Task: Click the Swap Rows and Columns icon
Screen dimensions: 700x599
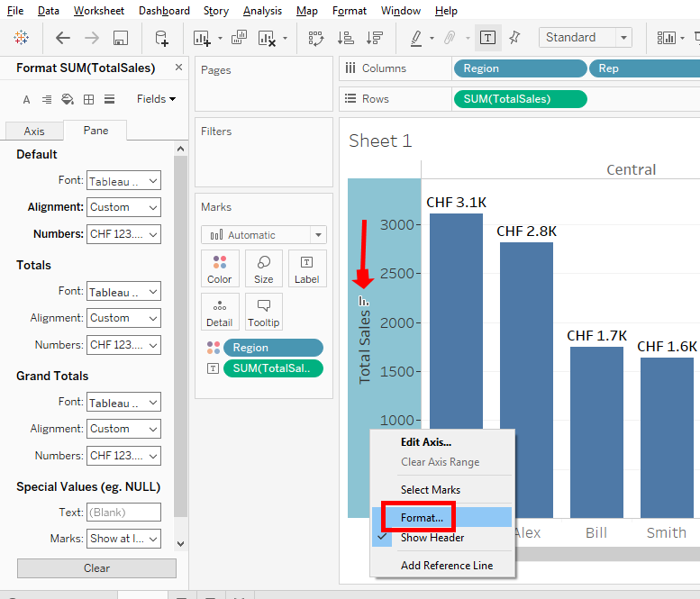Action: [316, 38]
